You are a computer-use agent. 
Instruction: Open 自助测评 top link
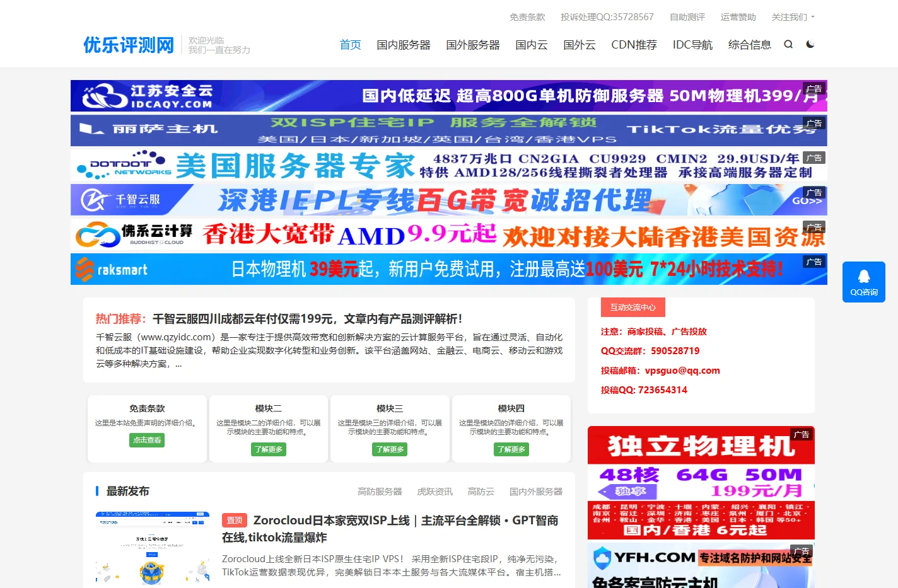[x=687, y=17]
